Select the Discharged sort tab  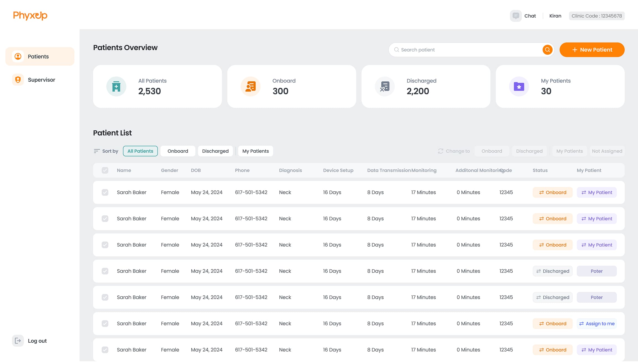tap(215, 151)
